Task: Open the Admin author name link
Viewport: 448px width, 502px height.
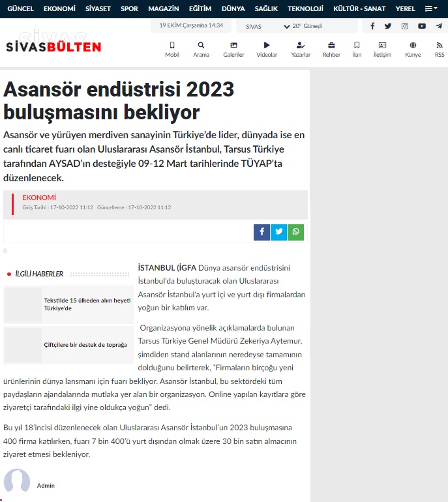Action: (46, 485)
